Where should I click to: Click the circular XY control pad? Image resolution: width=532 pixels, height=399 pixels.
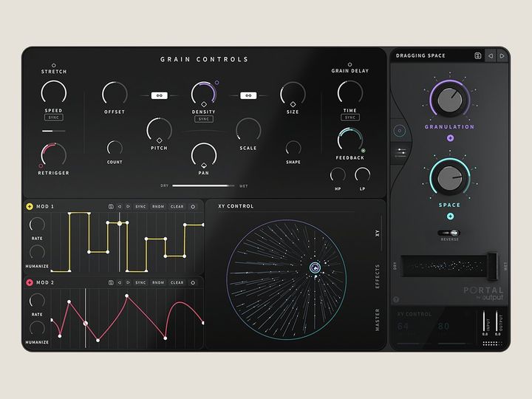click(287, 279)
